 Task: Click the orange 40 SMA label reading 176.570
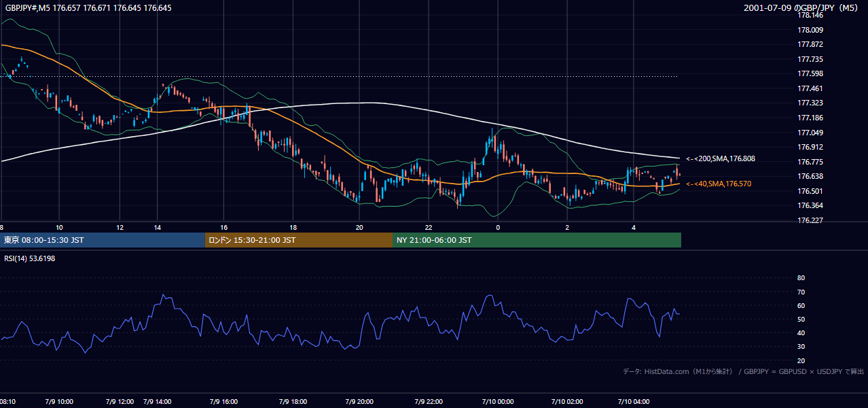click(718, 184)
